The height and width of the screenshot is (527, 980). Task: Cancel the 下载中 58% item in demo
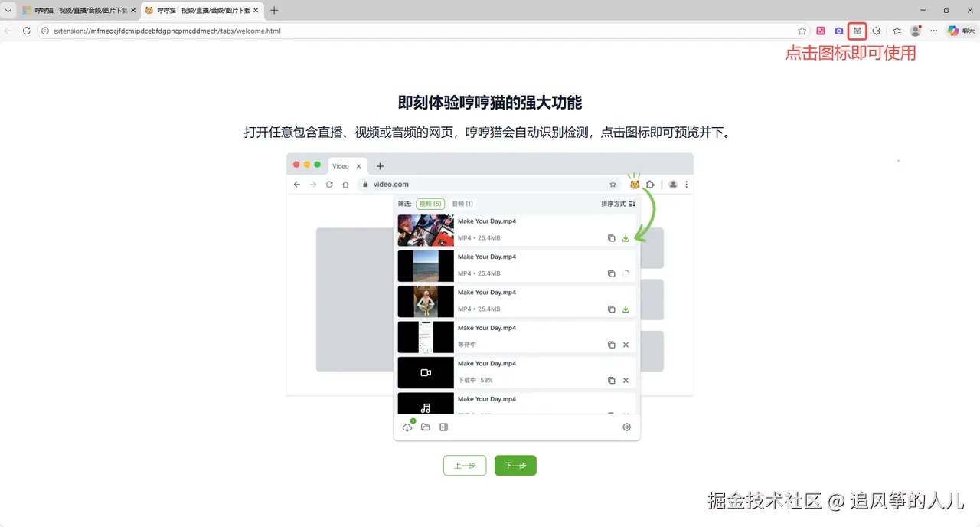[x=626, y=381]
